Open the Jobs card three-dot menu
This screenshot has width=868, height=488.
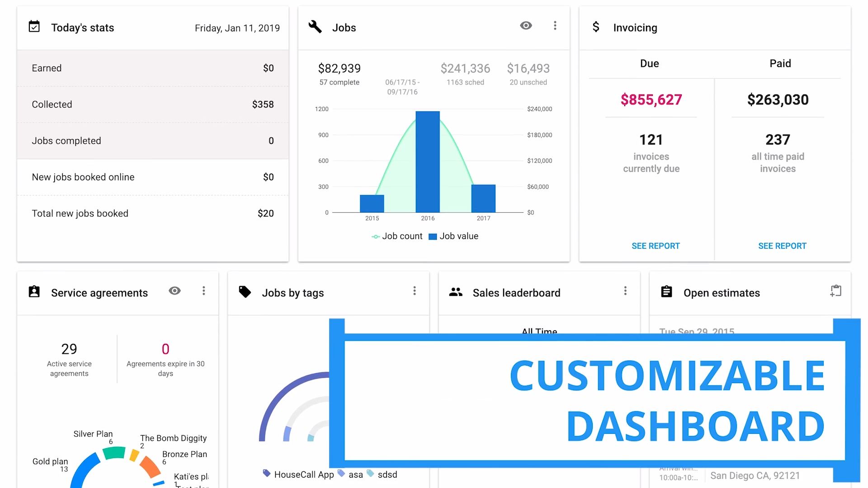(555, 26)
